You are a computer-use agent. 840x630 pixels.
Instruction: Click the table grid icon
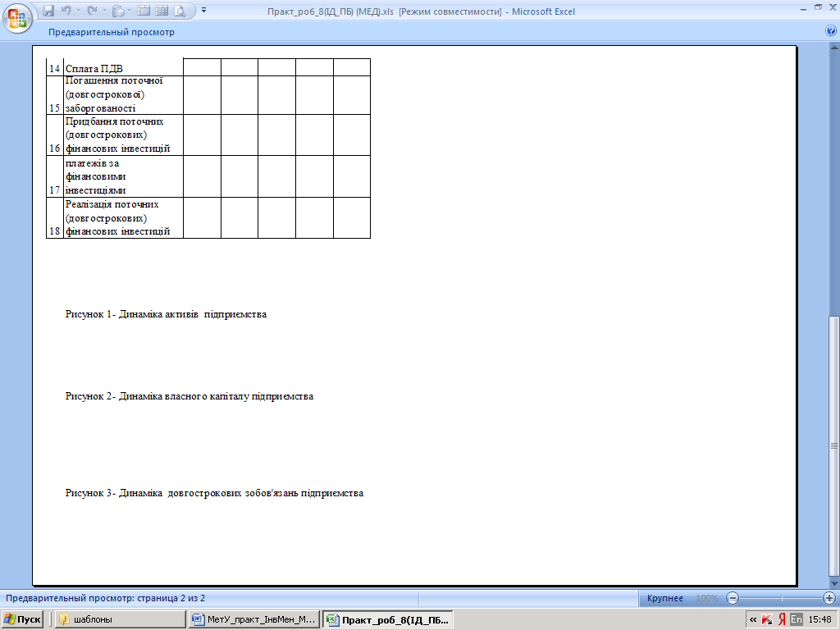(x=162, y=11)
